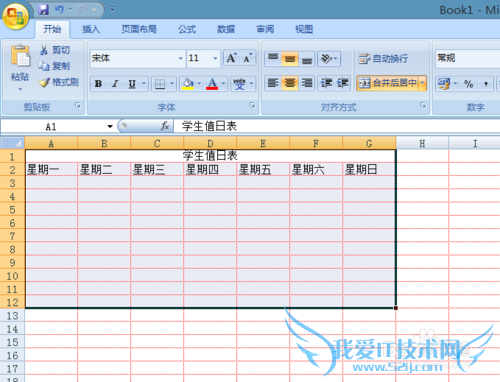This screenshot has height=382, width=500.
Task: Click the formula bar containing 学生值日表
Action: pyautogui.click(x=337, y=126)
